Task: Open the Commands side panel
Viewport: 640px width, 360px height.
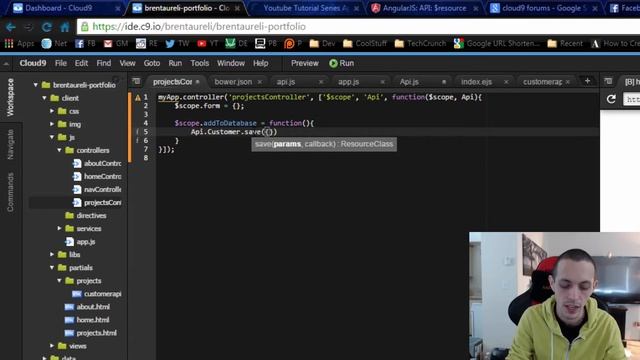Action: [x=11, y=192]
